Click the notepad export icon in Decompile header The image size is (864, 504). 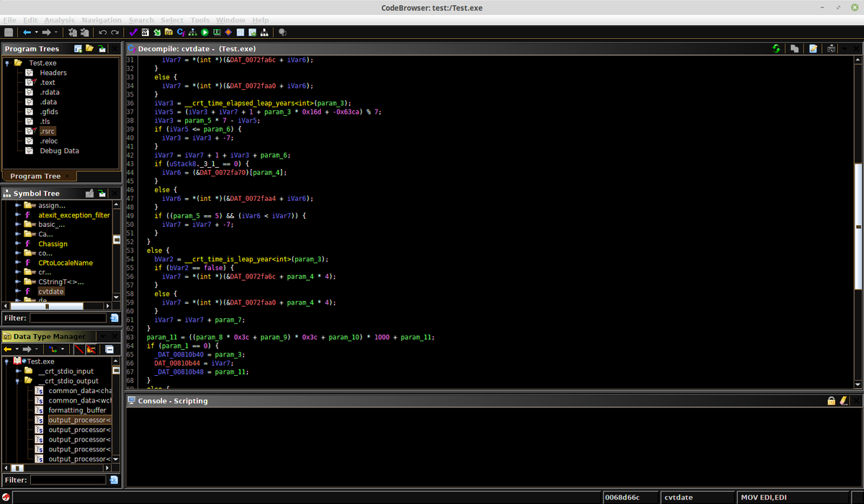pyautogui.click(x=813, y=48)
